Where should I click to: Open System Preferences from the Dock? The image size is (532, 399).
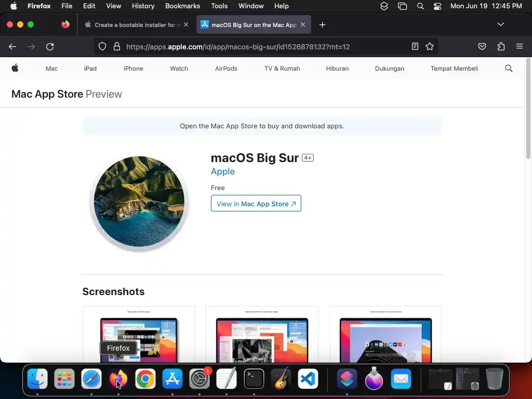point(199,379)
